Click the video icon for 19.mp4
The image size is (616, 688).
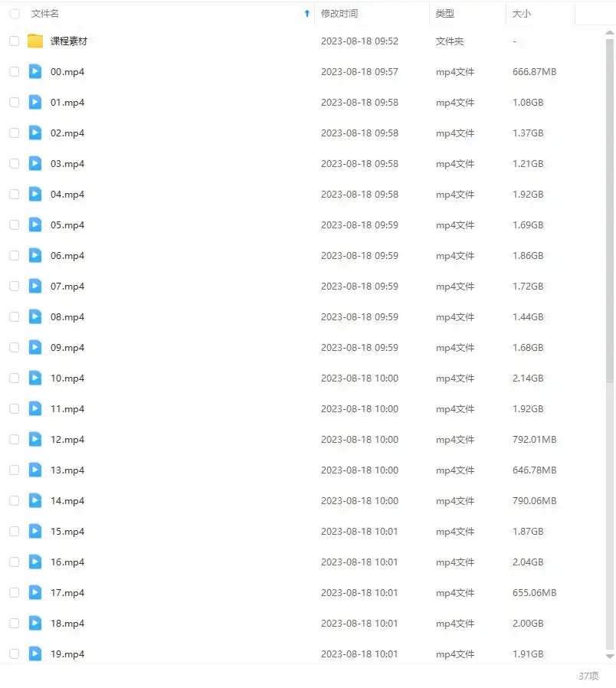click(35, 654)
